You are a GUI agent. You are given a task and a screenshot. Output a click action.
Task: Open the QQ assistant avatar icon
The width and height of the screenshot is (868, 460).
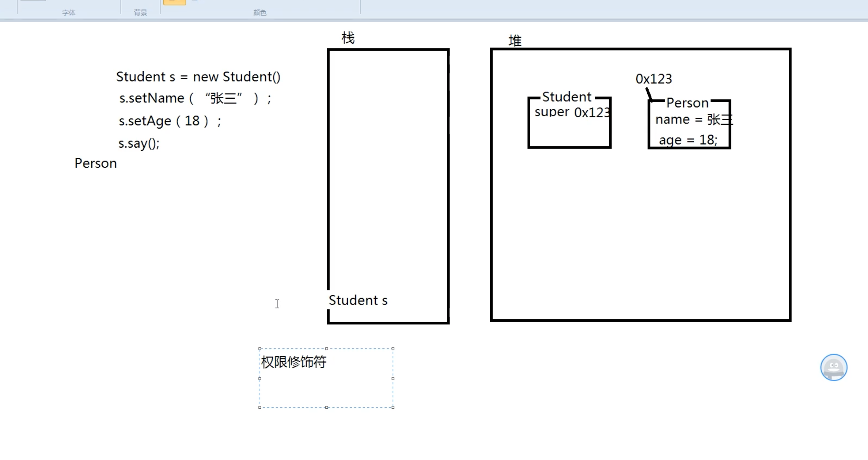click(x=833, y=367)
